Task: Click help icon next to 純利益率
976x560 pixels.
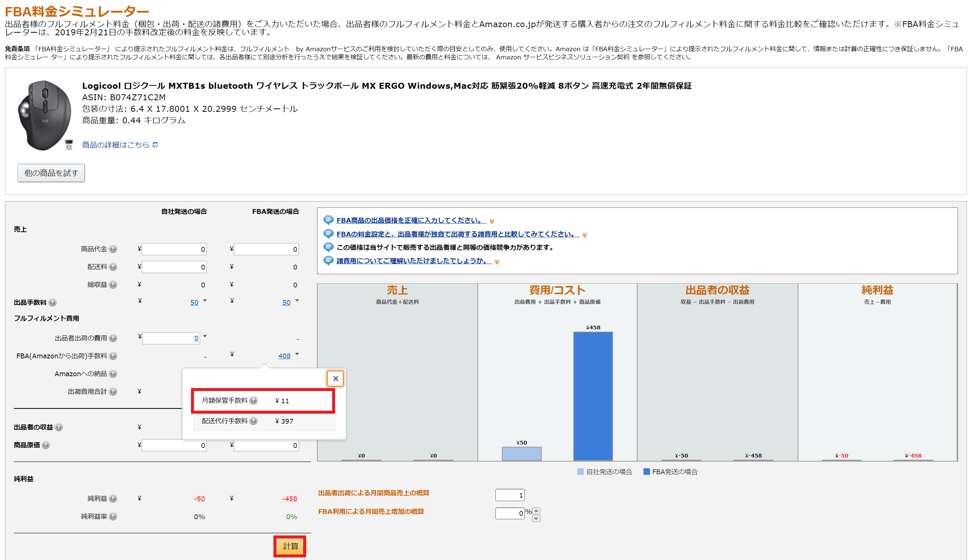Action: tap(113, 517)
